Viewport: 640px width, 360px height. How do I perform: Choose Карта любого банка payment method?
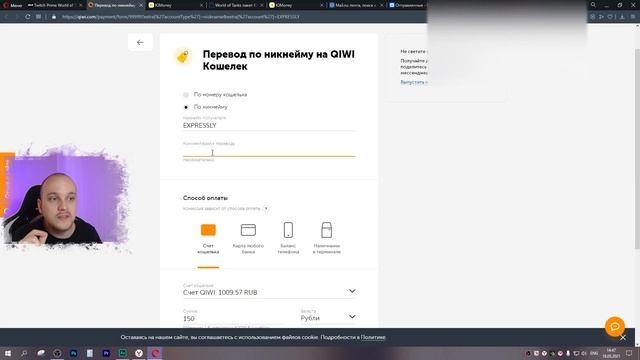click(248, 239)
